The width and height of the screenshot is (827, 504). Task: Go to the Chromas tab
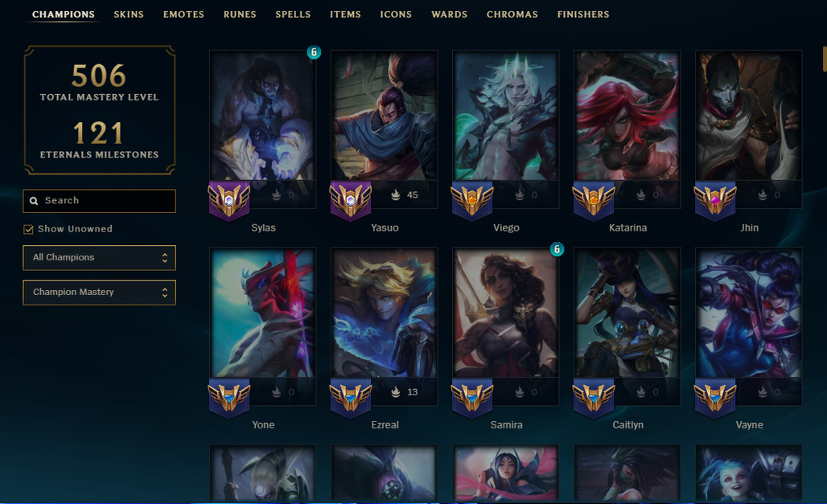[x=512, y=14]
